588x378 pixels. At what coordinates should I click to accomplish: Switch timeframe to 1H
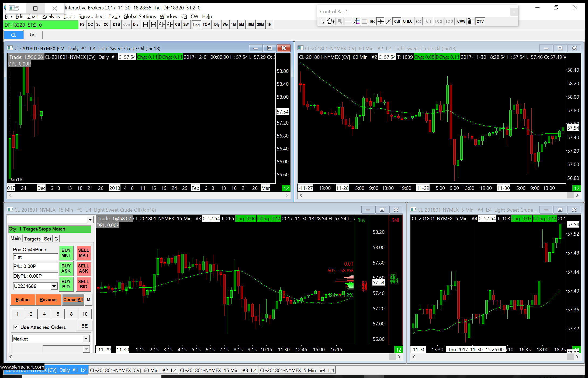pos(269,25)
